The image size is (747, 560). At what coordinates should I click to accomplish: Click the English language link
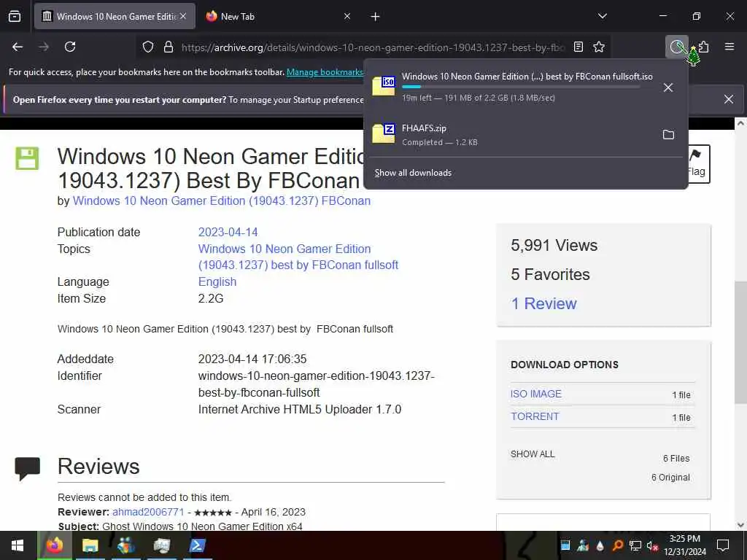coord(217,282)
